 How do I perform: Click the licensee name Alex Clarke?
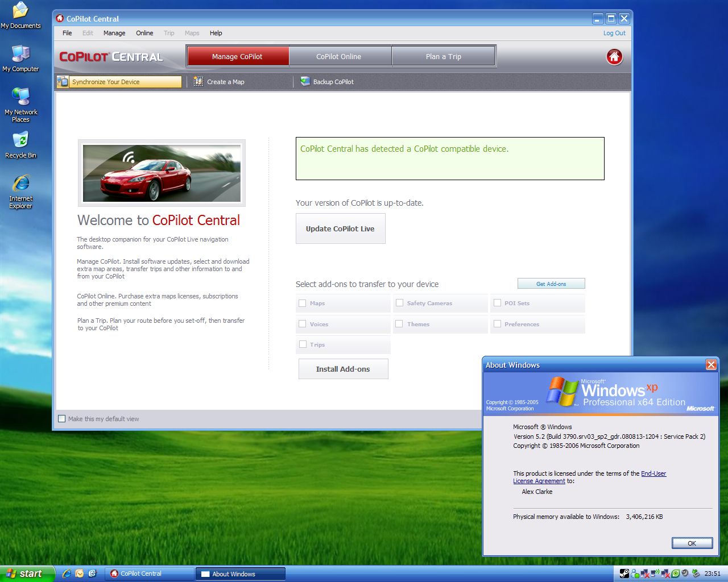pos(537,492)
